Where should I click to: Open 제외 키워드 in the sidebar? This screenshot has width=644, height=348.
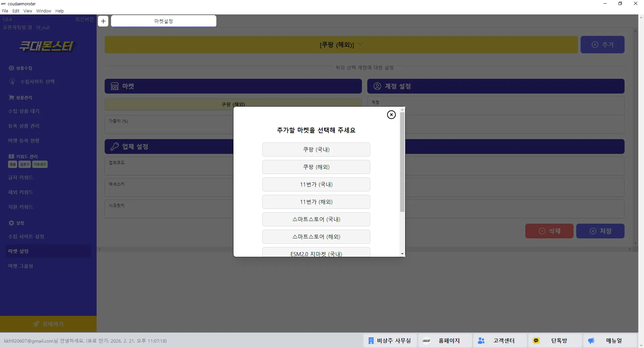click(x=20, y=192)
